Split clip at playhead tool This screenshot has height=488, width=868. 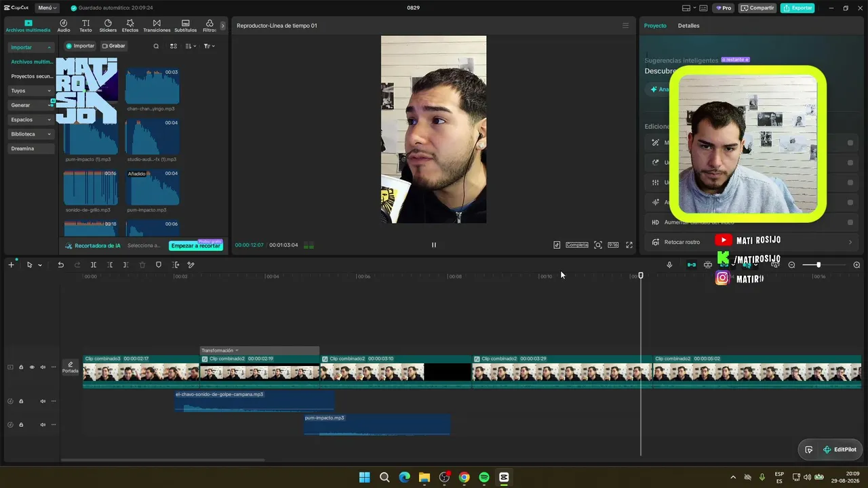(x=94, y=265)
